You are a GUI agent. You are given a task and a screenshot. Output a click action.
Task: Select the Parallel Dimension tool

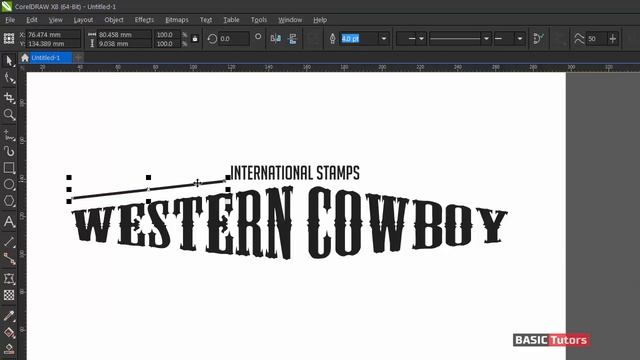click(x=9, y=242)
